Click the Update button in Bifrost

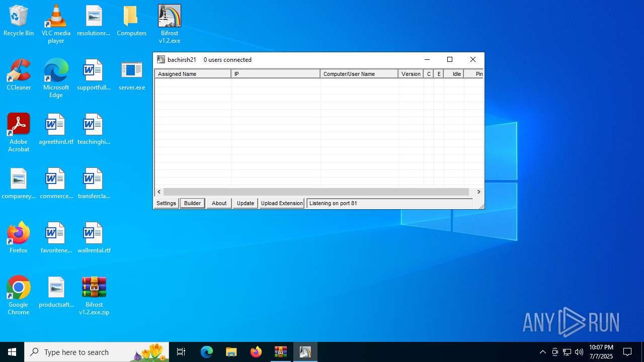[245, 203]
